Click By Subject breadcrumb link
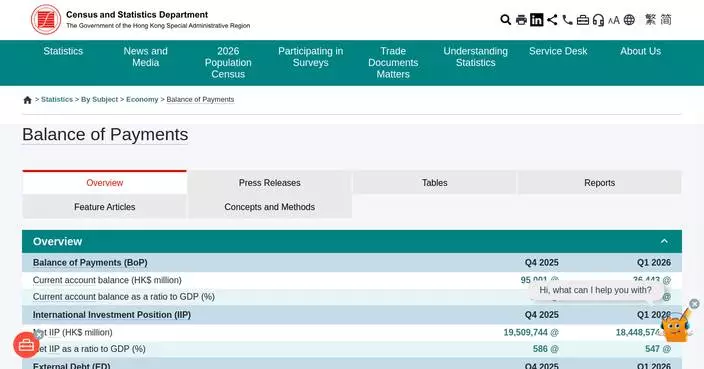This screenshot has height=369, width=704. (99, 99)
